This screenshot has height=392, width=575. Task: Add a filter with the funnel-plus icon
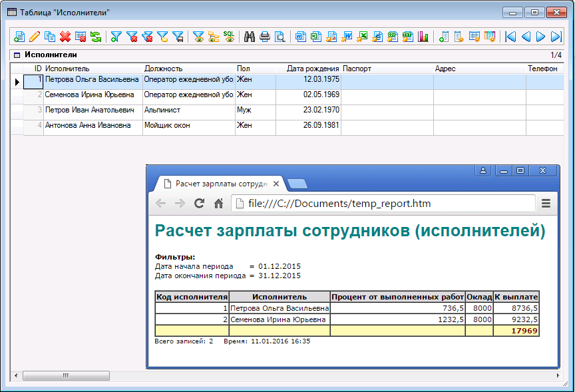coord(116,37)
